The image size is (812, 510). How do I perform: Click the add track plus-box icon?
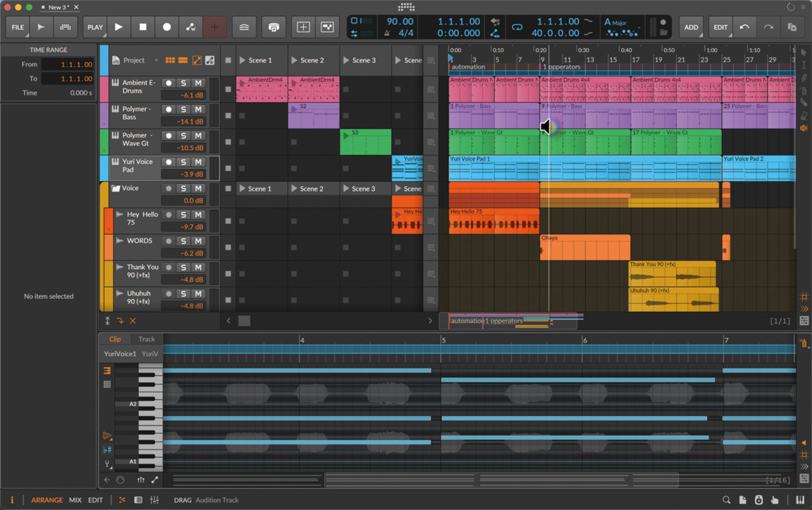tap(303, 27)
